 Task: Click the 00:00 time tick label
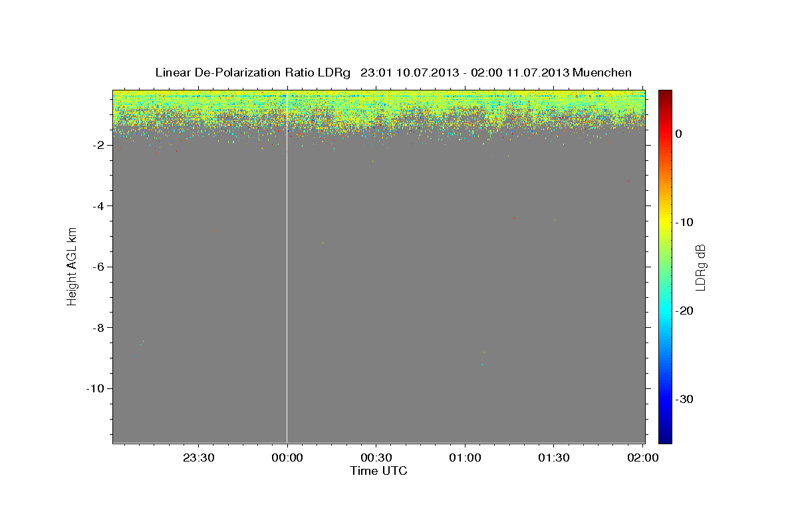click(287, 458)
